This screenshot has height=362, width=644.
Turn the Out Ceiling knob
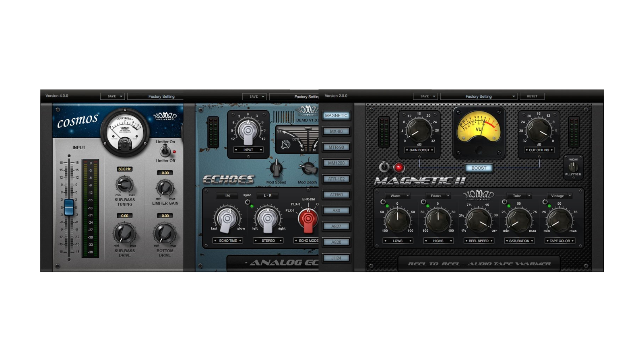point(539,130)
